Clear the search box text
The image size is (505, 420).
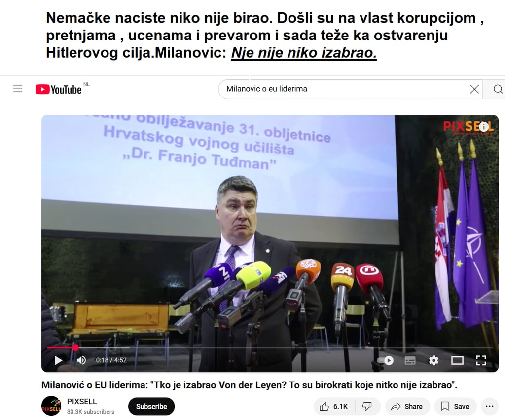(x=474, y=89)
